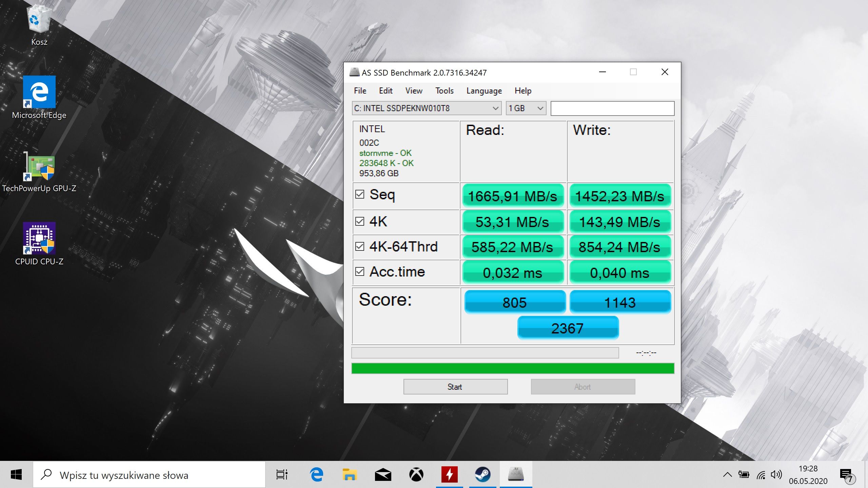Uncheck the 4K-64Thrd test checkbox
Viewport: 868px width, 488px height.
(360, 246)
